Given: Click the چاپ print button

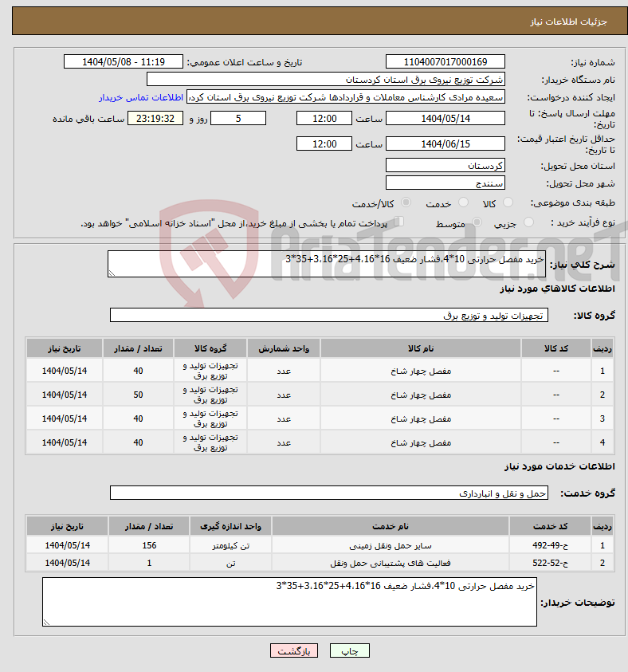Looking at the screenshot, I should (350, 651).
